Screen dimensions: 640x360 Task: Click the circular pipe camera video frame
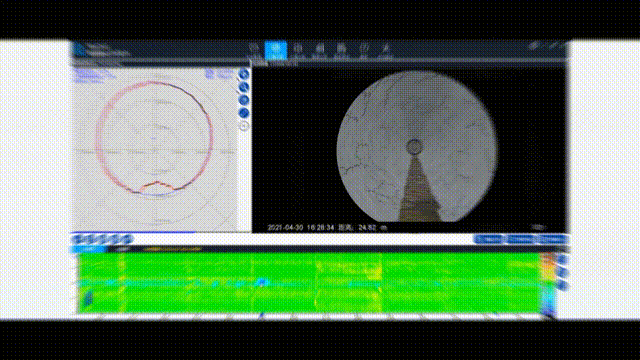coord(417,146)
